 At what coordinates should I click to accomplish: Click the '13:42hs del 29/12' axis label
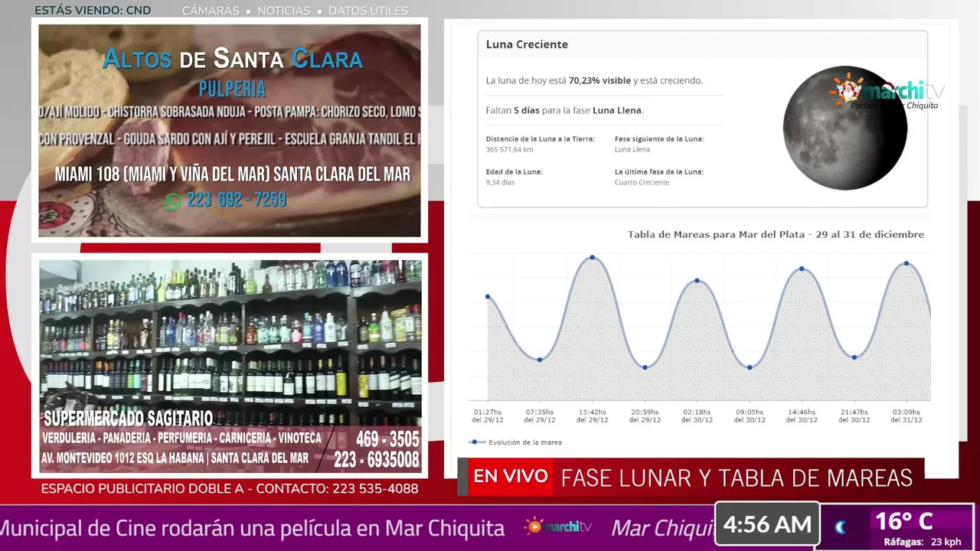(592, 416)
